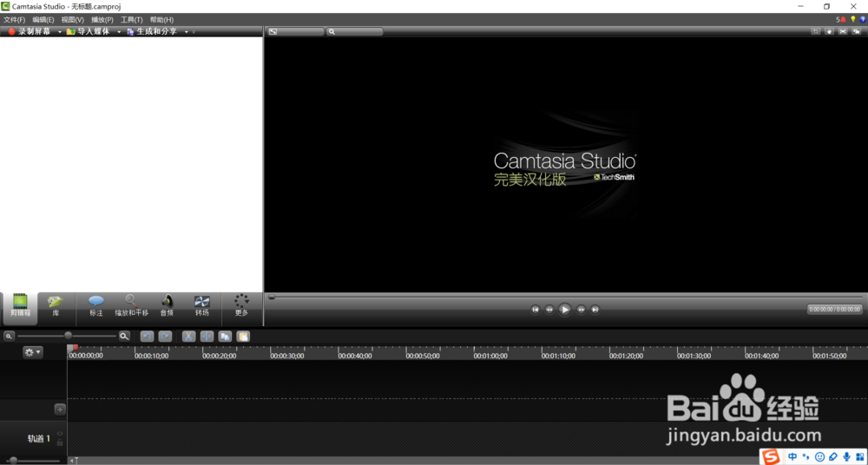
Task: Paste from clipboard onto timeline
Action: click(243, 336)
